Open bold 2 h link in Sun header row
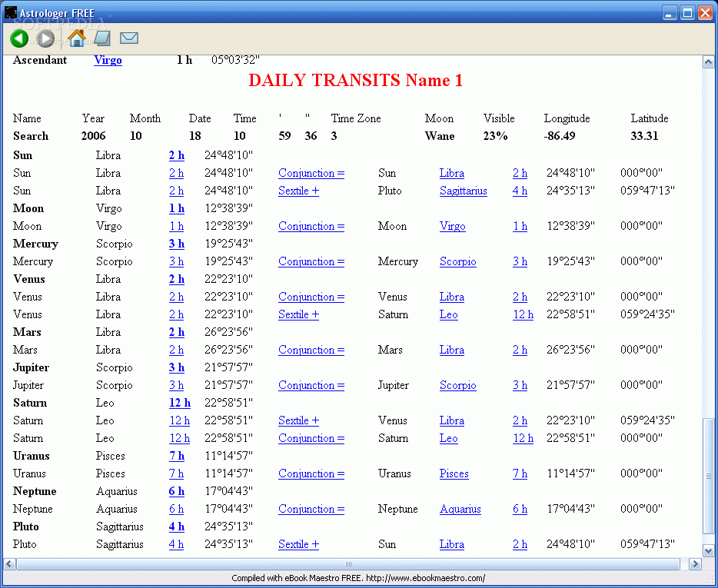Viewport: 718px width, 588px height. 177,155
